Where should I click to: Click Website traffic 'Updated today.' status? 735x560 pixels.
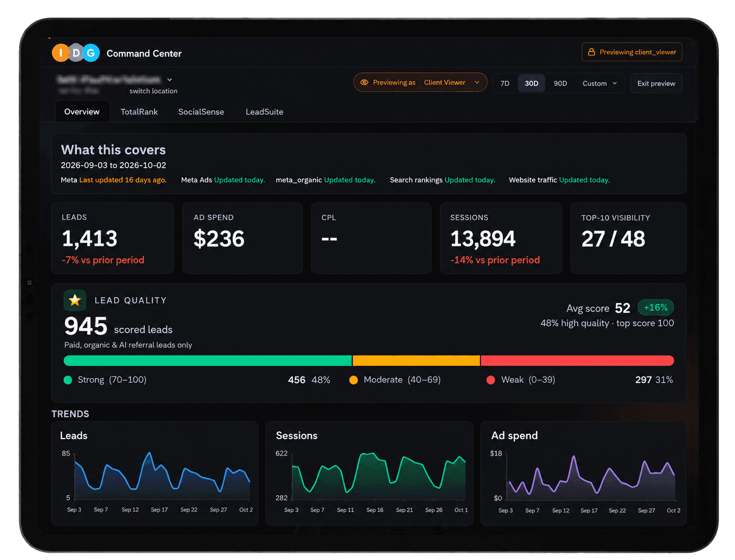click(584, 180)
